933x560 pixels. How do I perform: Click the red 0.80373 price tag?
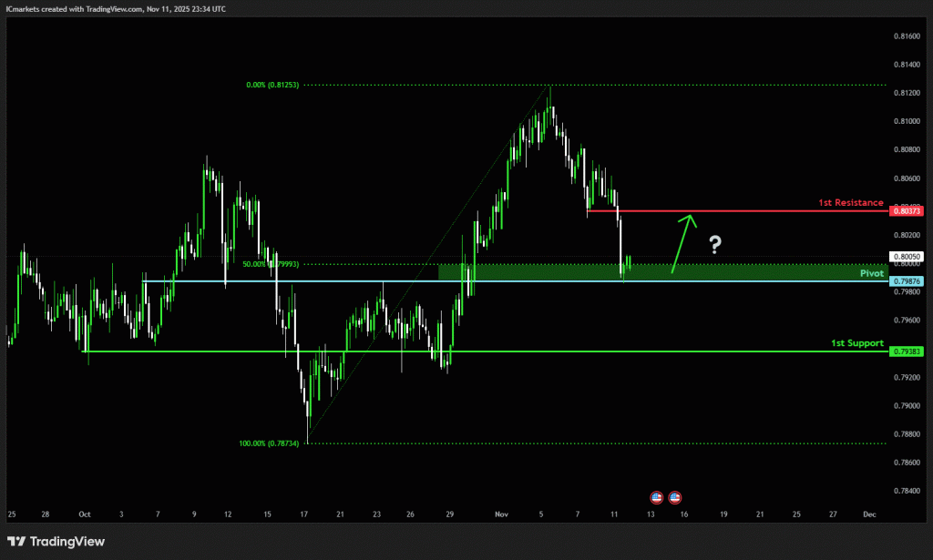907,211
